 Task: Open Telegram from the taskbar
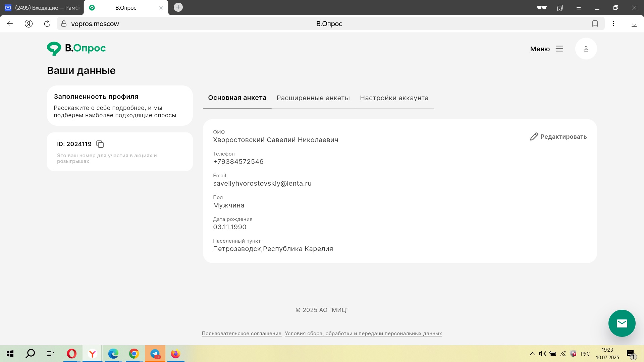(x=155, y=354)
